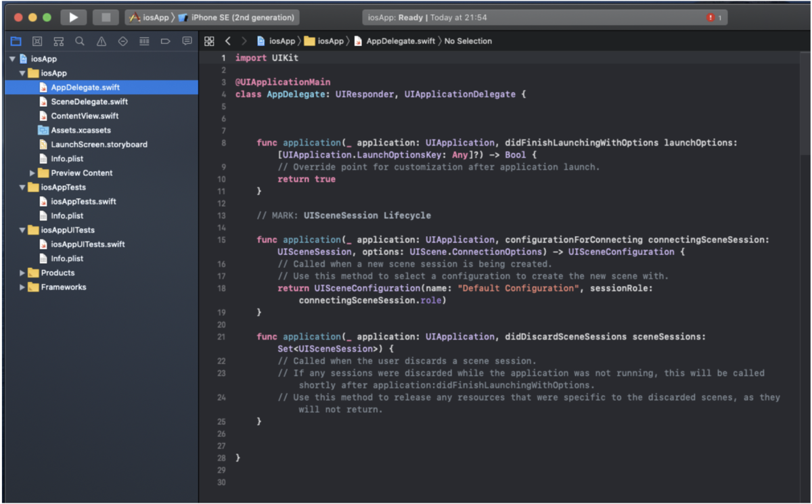The height and width of the screenshot is (504, 812).
Task: Open iosApp project in jump bar
Action: coord(276,41)
